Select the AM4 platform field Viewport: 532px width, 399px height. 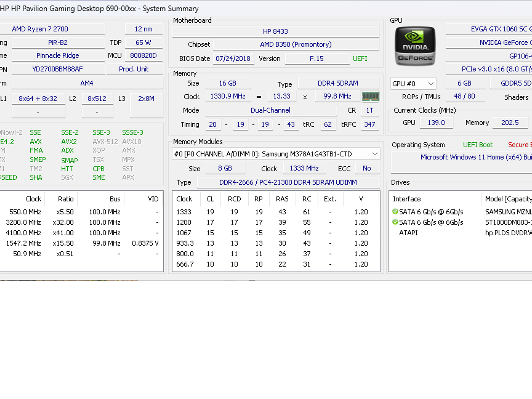87,83
